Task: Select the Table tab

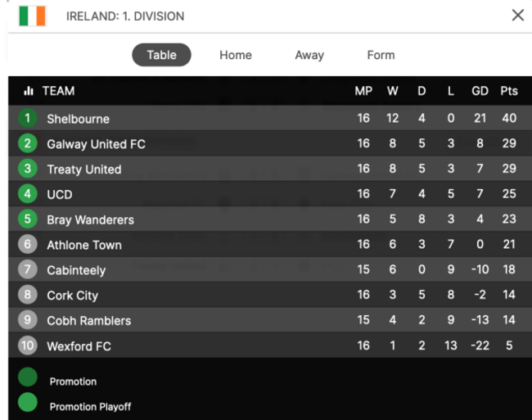Action: coord(161,55)
